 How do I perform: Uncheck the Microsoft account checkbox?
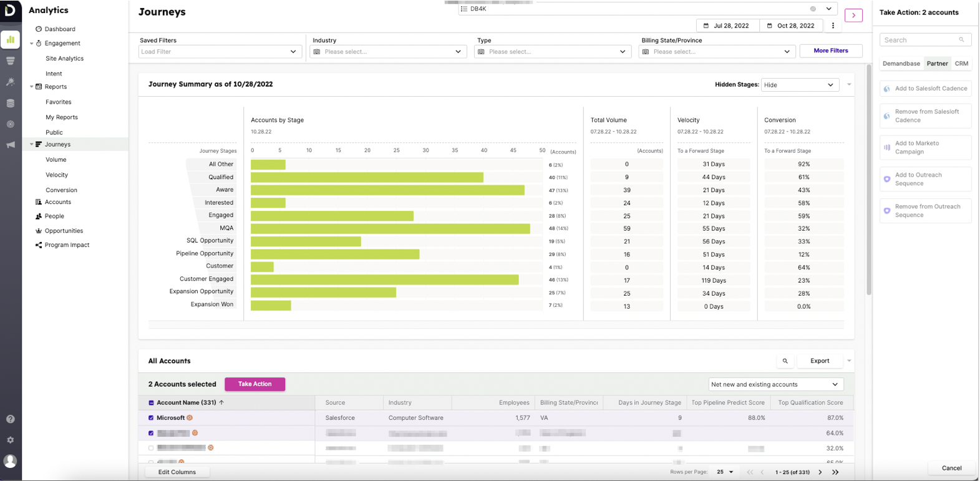click(x=151, y=418)
